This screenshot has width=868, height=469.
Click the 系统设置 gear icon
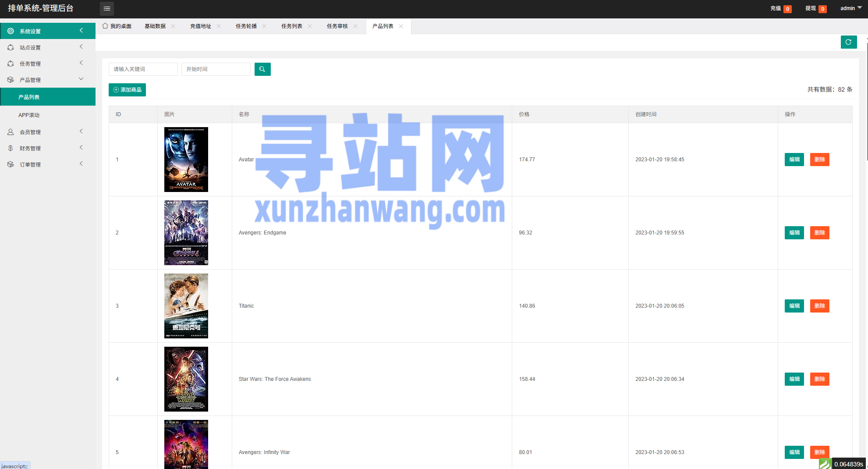11,31
